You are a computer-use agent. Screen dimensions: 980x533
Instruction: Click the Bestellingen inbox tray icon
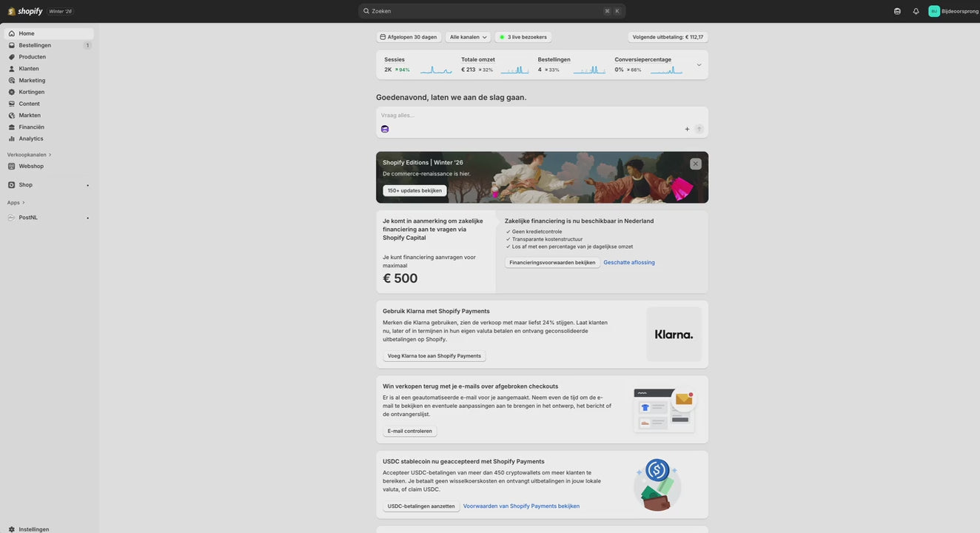click(x=12, y=45)
